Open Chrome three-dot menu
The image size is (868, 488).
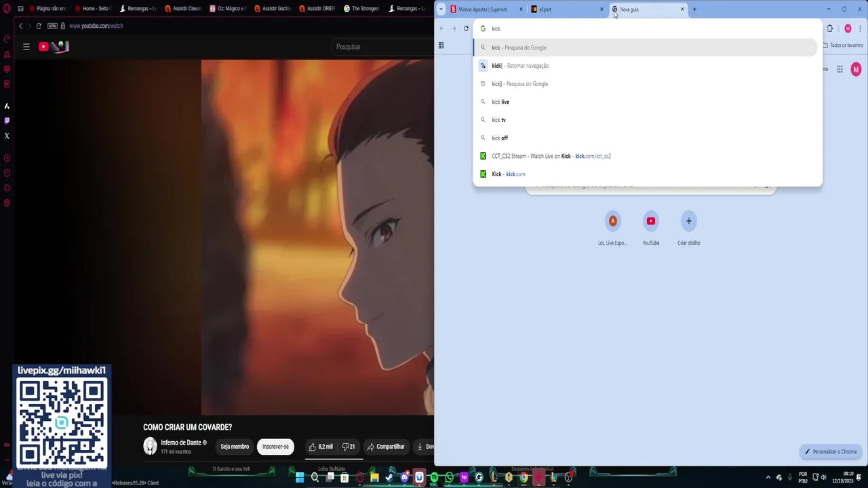tap(860, 28)
